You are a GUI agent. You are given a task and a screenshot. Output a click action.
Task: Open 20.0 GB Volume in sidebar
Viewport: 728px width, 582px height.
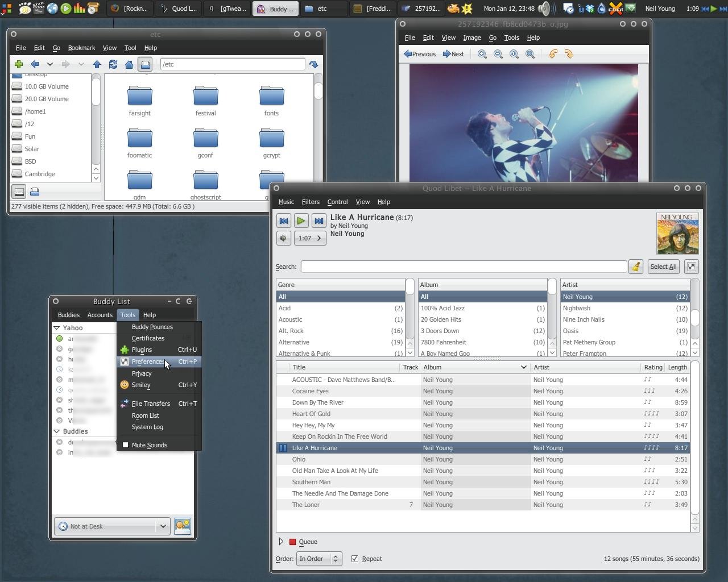coord(47,99)
